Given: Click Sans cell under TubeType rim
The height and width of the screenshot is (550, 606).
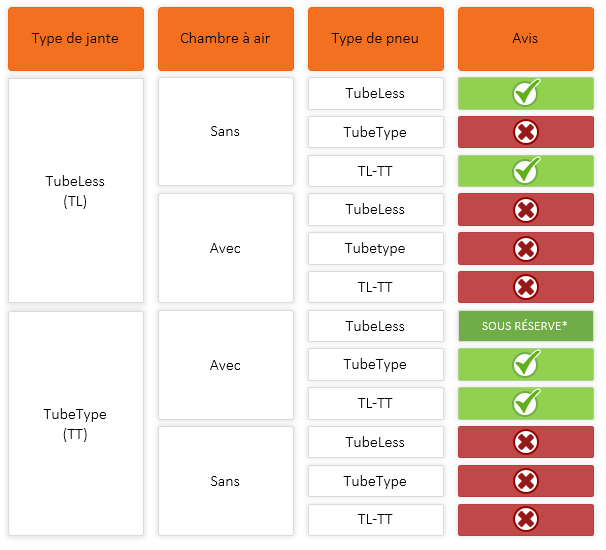Looking at the screenshot, I should [226, 481].
